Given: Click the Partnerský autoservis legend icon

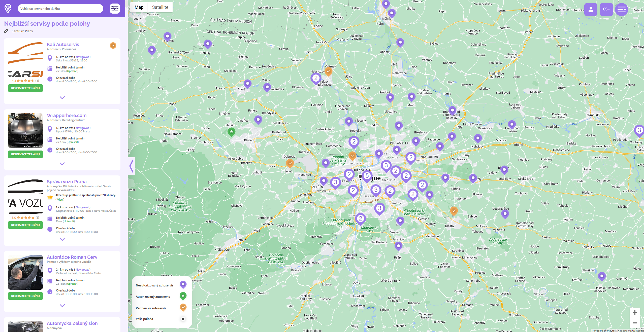Looking at the screenshot, I should point(183,308).
